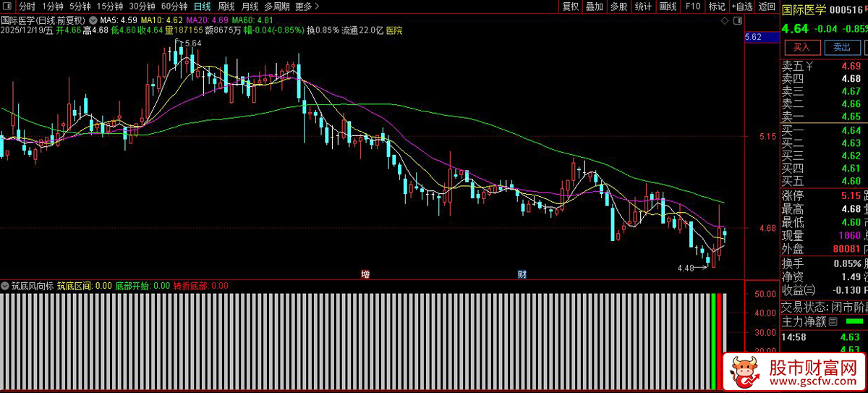Click the 买入 buy button

[801, 47]
